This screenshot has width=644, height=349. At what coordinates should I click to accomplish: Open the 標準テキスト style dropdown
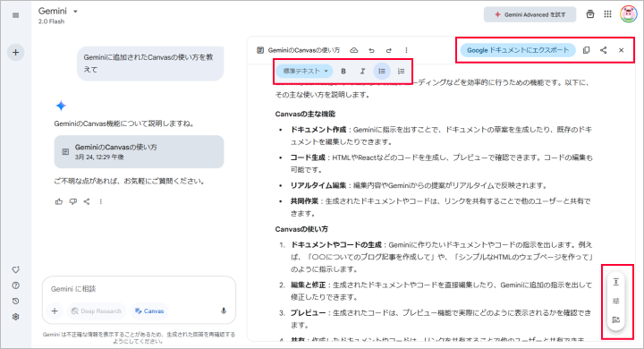point(304,71)
